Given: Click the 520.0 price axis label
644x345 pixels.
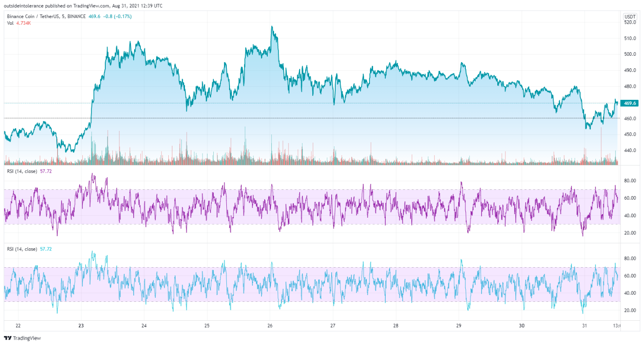Looking at the screenshot, I should [x=630, y=22].
